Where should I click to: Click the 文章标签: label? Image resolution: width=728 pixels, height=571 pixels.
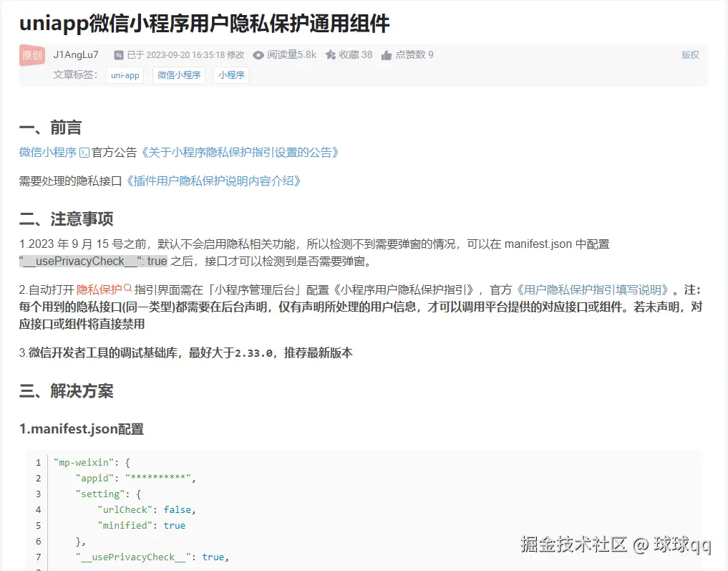click(x=75, y=75)
